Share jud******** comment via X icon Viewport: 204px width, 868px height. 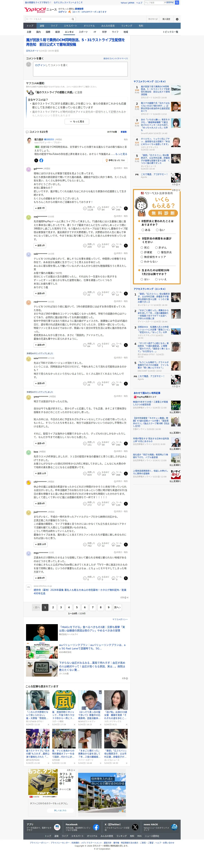coord(126,544)
